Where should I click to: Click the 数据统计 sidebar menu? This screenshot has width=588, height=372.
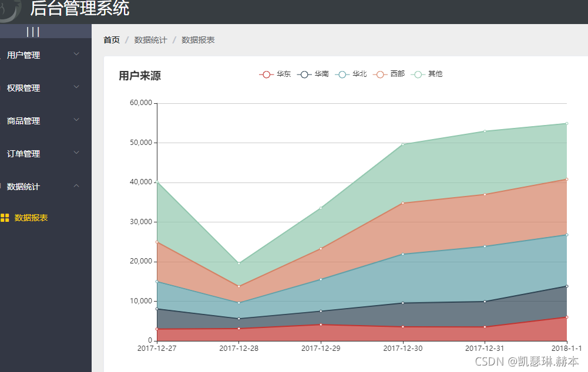point(46,187)
